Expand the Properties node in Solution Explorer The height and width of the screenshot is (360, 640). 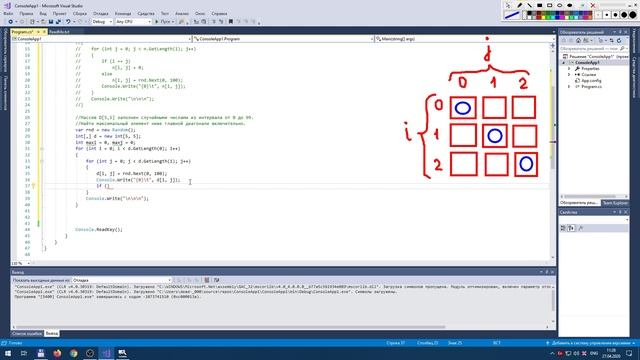(569, 69)
